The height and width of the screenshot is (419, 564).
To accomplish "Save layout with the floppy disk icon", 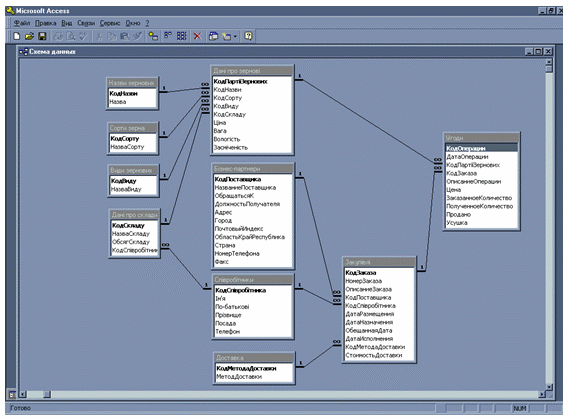I will [x=42, y=36].
